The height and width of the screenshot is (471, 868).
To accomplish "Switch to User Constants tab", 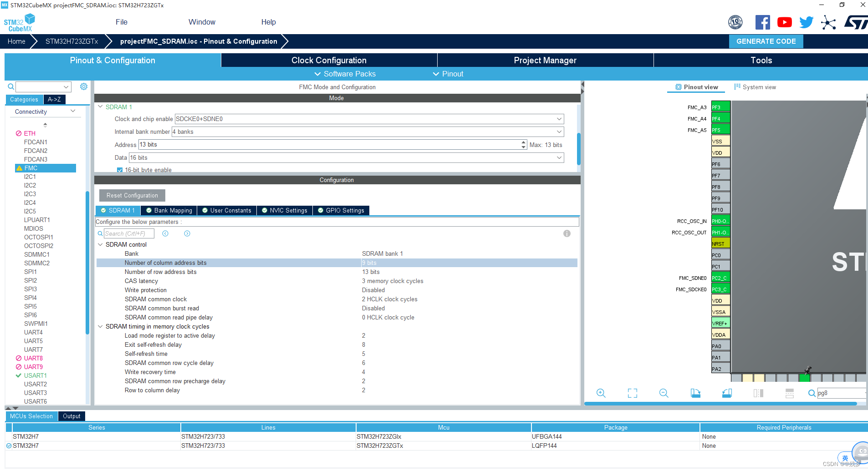I will point(227,210).
